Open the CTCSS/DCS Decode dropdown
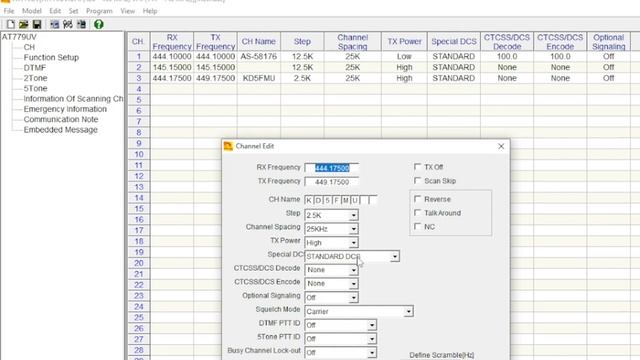The width and height of the screenshot is (640, 360). click(x=353, y=270)
